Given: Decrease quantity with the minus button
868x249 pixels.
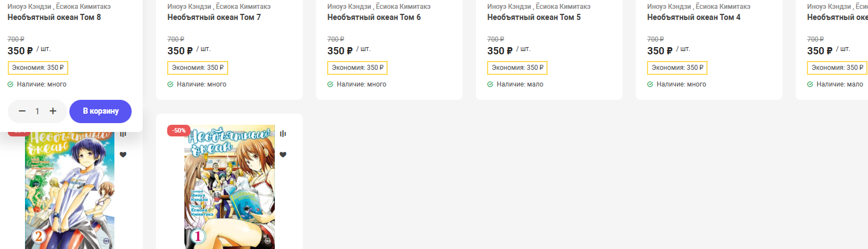Looking at the screenshot, I should 22,111.
